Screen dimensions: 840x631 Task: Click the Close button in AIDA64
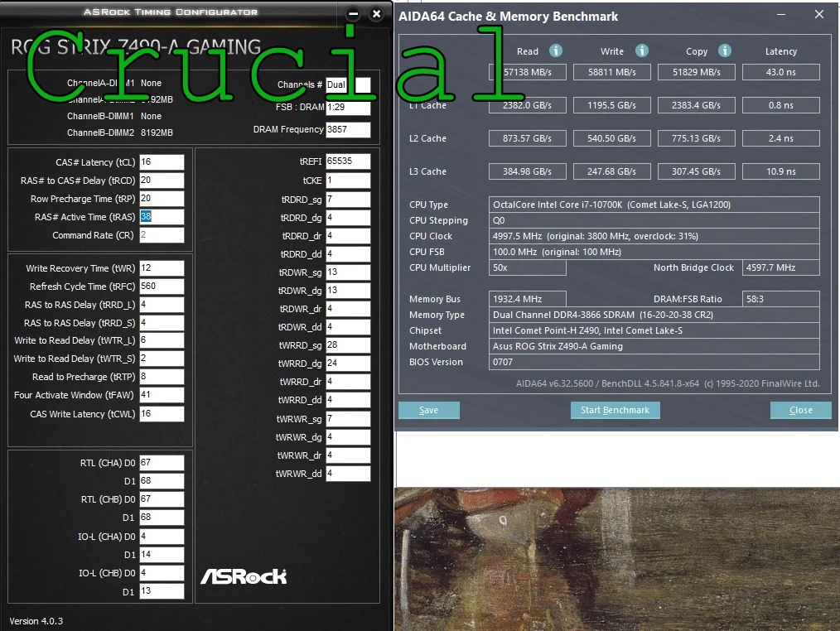pos(801,410)
